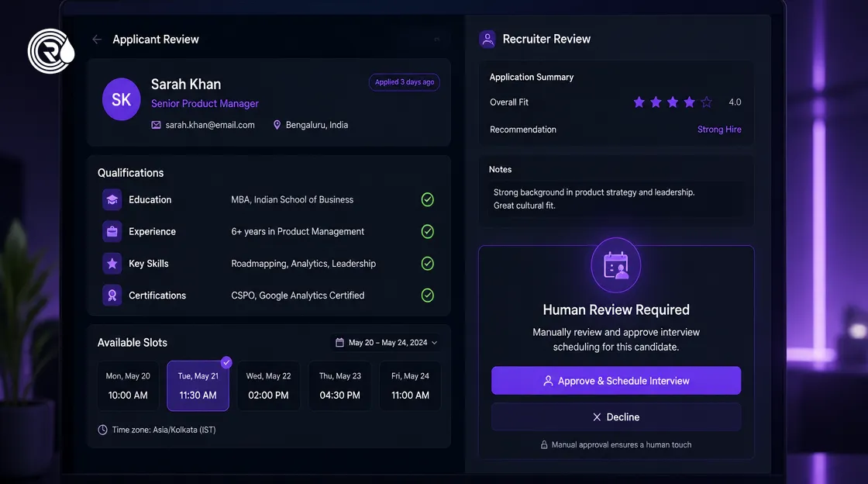
Task: Click the Key Skills star icon
Action: pyautogui.click(x=112, y=264)
